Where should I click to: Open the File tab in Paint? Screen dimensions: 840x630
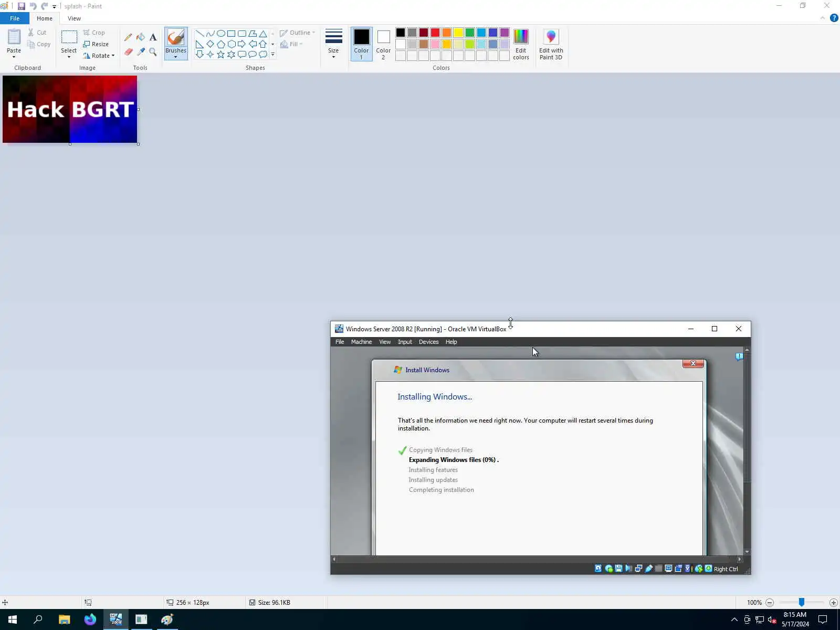pyautogui.click(x=15, y=18)
